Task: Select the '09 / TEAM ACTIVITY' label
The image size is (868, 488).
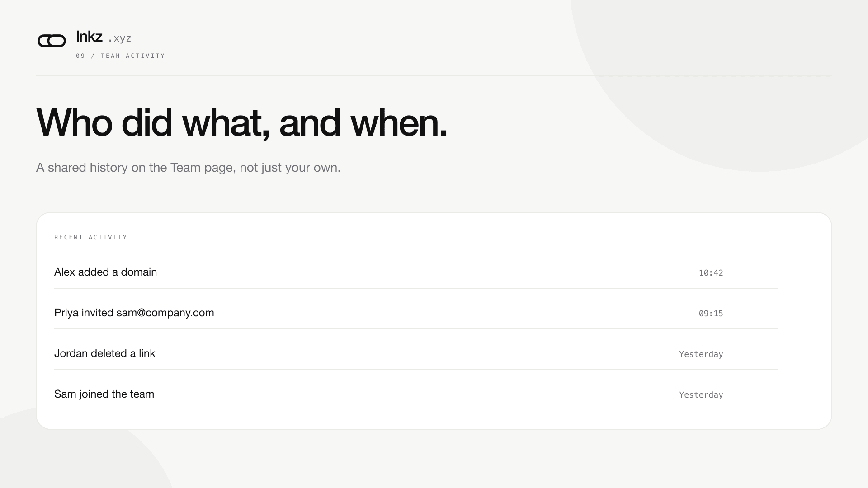Action: tap(120, 56)
